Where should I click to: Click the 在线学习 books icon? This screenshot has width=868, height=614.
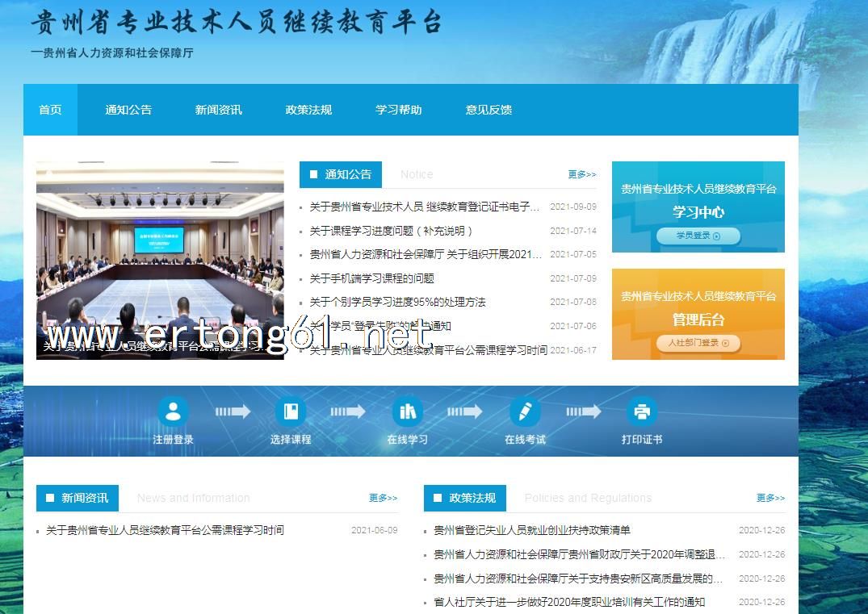pos(407,411)
